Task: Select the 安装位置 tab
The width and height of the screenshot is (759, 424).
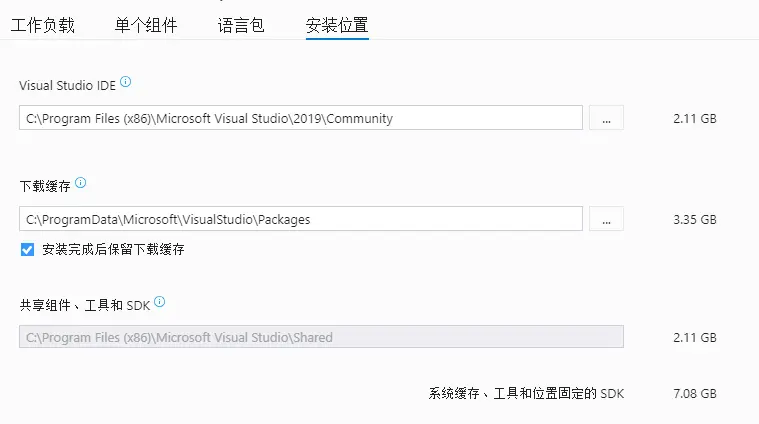Action: (337, 25)
